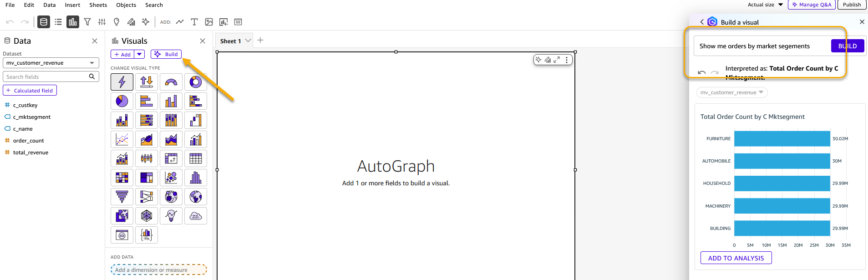Toggle the Visuals panel via toolbar icon
The width and height of the screenshot is (868, 280).
click(72, 21)
